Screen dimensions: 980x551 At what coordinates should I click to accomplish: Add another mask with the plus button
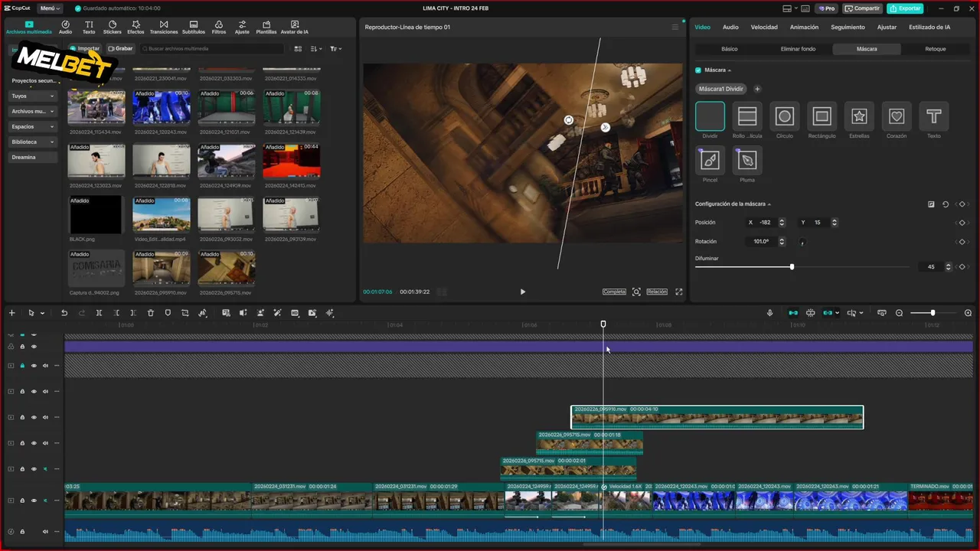point(757,89)
